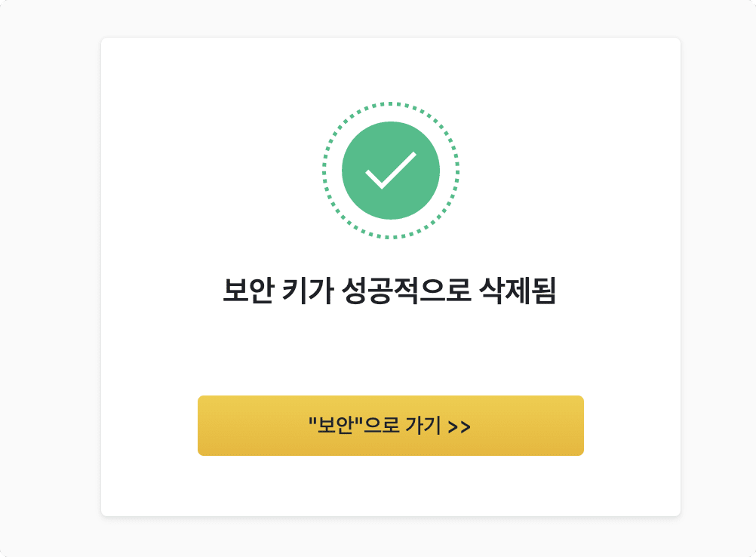Click the heading 보안 키가 성공적으로 삭제됨
Image resolution: width=756 pixels, height=557 pixels.
389,291
